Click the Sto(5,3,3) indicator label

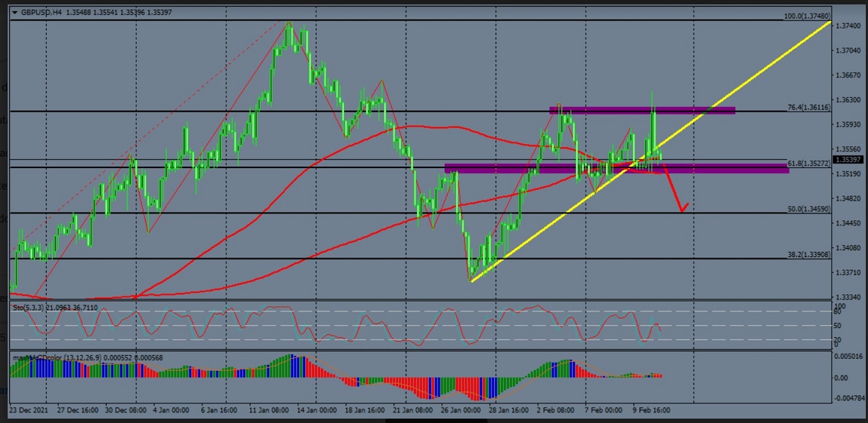(55, 307)
